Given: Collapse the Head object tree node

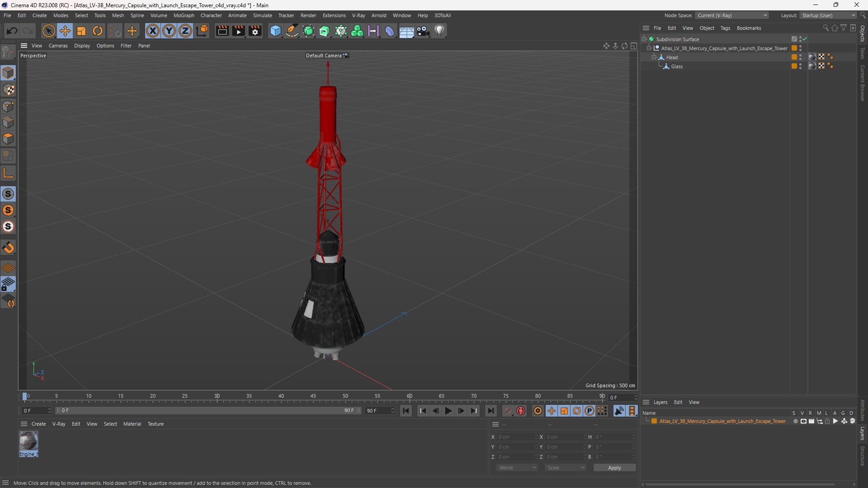Looking at the screenshot, I should (x=654, y=57).
